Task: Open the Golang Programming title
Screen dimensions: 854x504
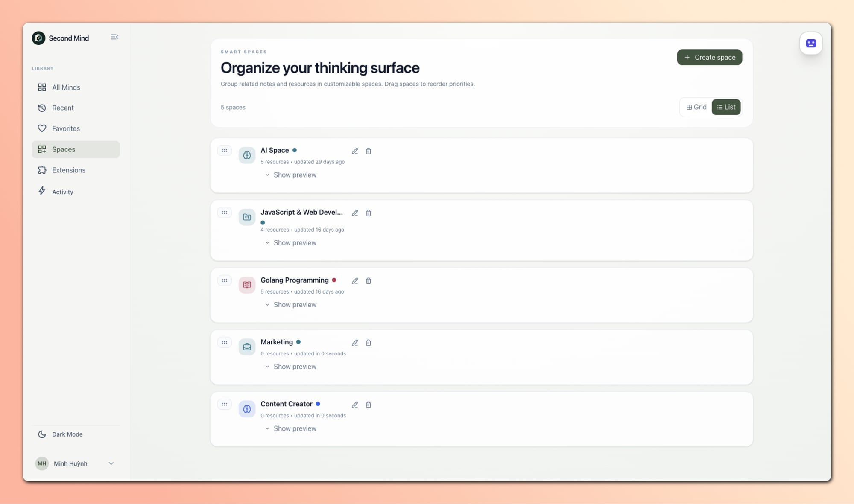Action: [295, 280]
